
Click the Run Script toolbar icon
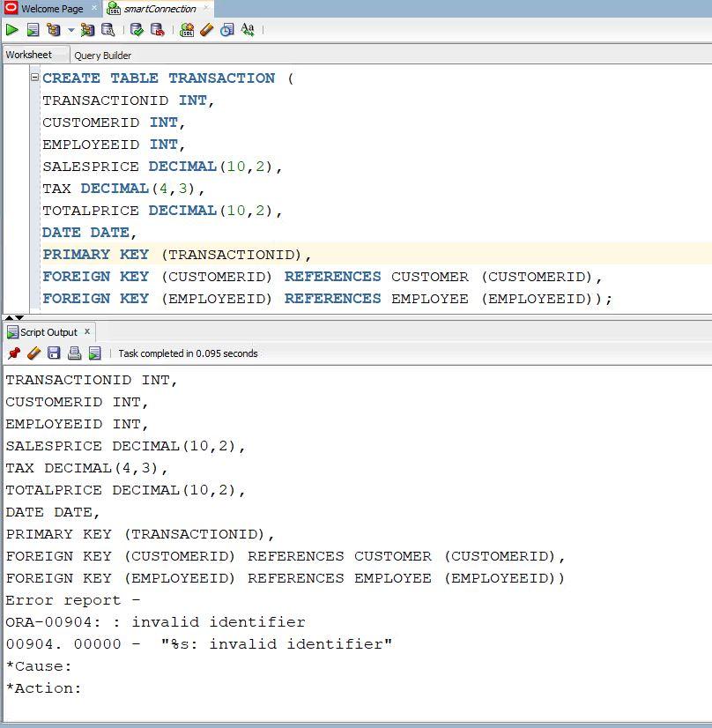click(x=33, y=30)
